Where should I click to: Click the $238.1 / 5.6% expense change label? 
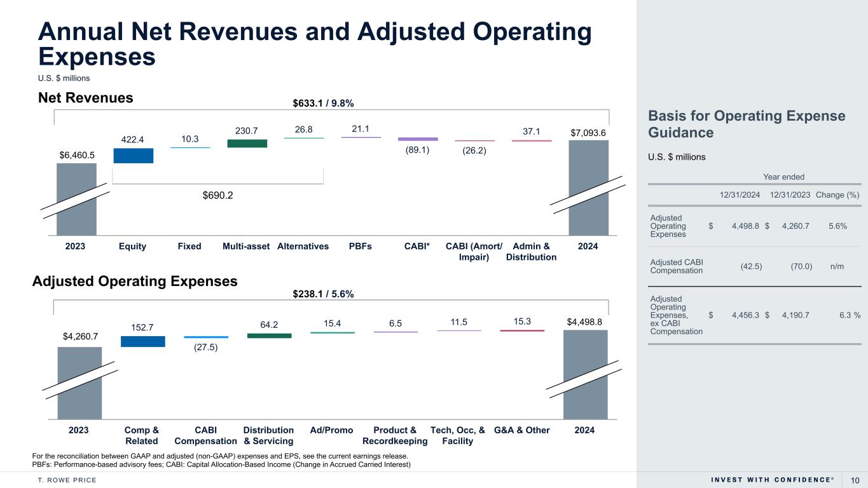[323, 294]
